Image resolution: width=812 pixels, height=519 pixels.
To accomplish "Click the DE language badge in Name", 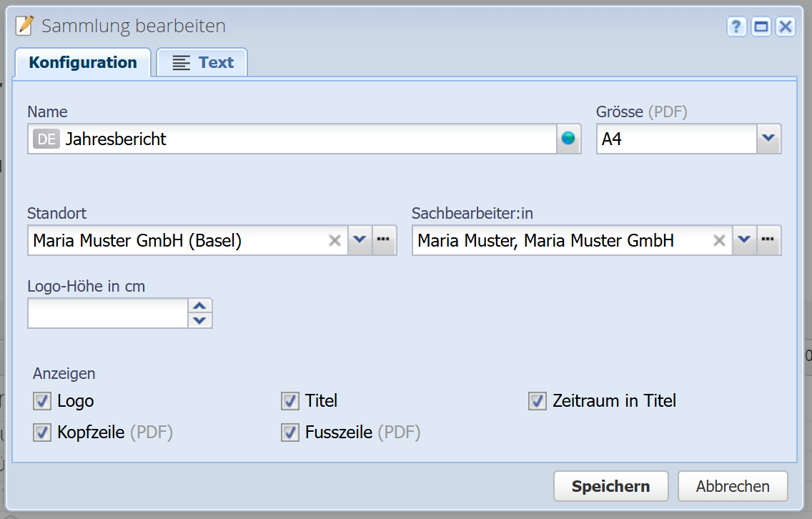I will (46, 139).
